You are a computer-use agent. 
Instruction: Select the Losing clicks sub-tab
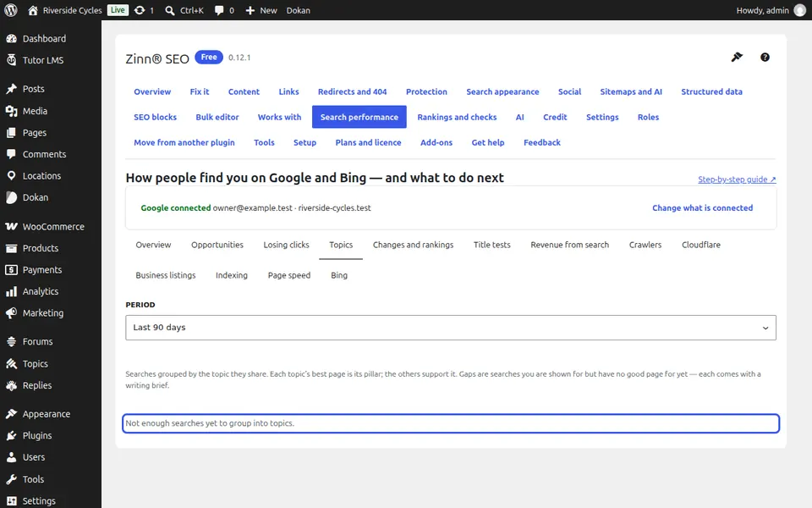tap(286, 245)
